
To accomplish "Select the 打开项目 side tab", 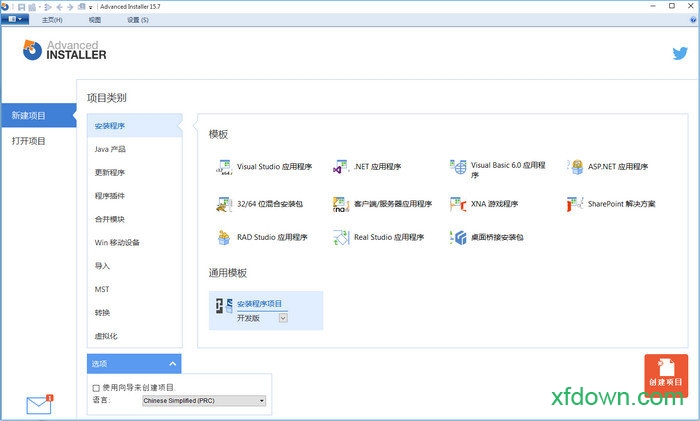I will tap(39, 141).
